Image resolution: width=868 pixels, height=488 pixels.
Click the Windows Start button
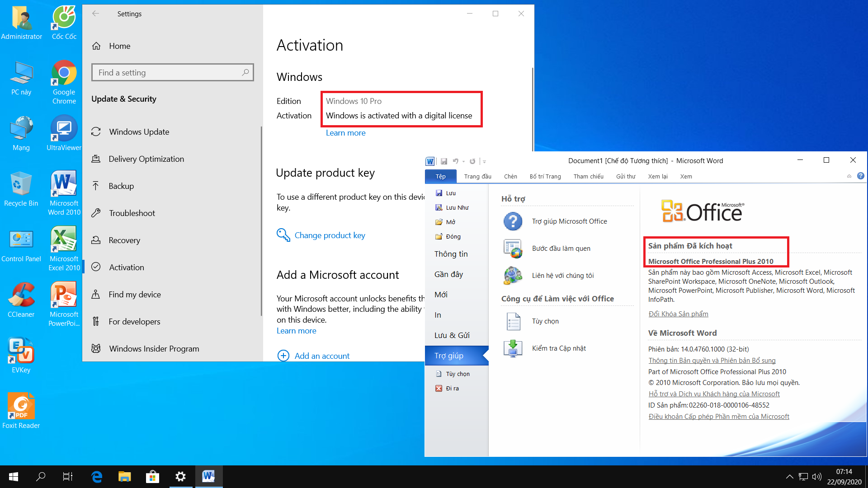point(13,476)
